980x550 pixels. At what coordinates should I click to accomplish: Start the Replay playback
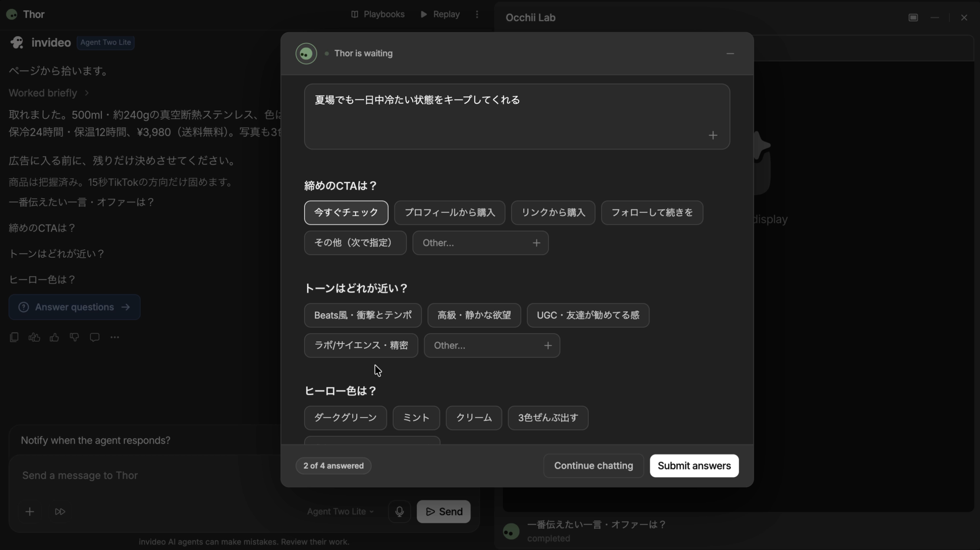pyautogui.click(x=440, y=14)
